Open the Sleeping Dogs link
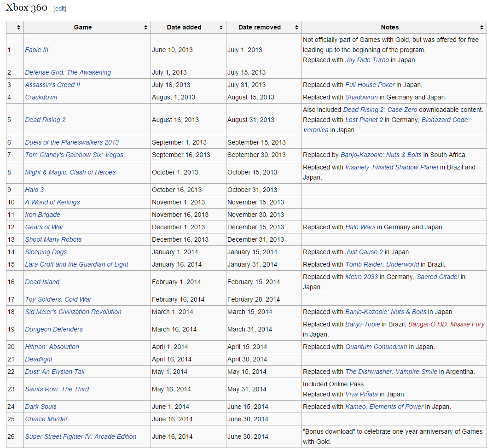The width and height of the screenshot is (487, 448). coord(46,252)
